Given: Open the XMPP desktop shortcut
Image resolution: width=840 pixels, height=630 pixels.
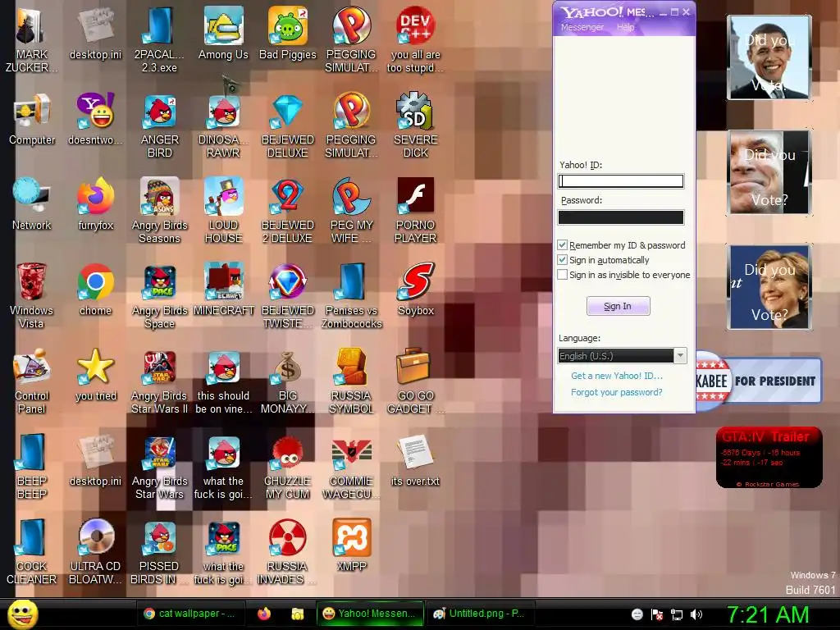Looking at the screenshot, I should pos(351,546).
